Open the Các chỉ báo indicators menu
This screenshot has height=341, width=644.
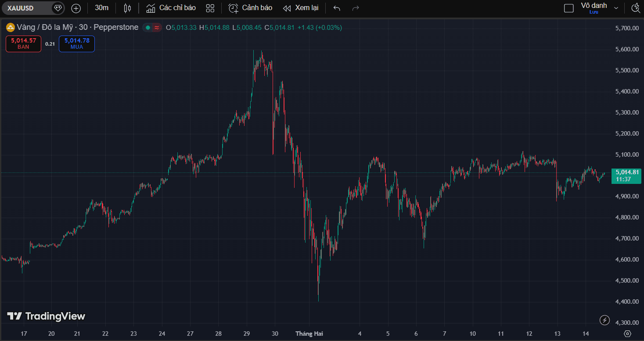pyautogui.click(x=171, y=8)
